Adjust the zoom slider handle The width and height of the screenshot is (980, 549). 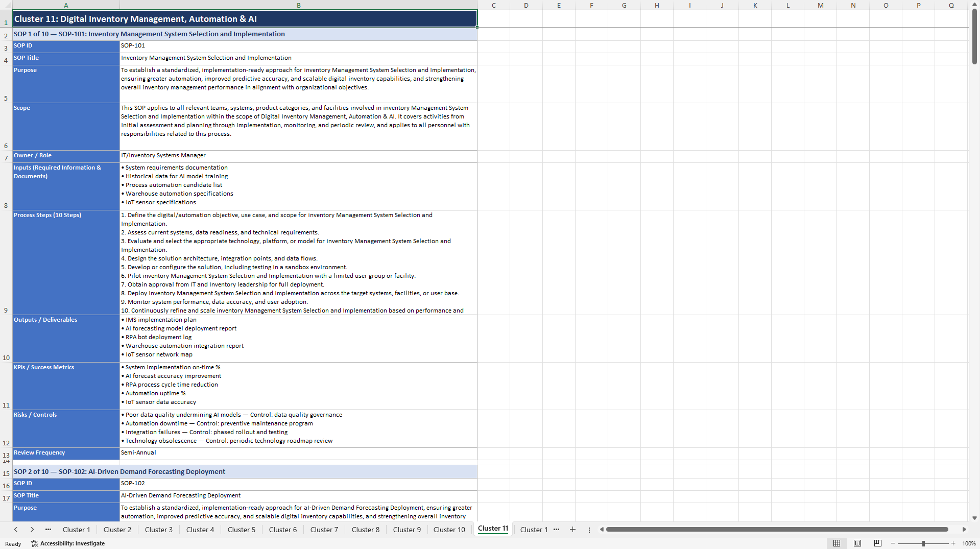tap(923, 543)
